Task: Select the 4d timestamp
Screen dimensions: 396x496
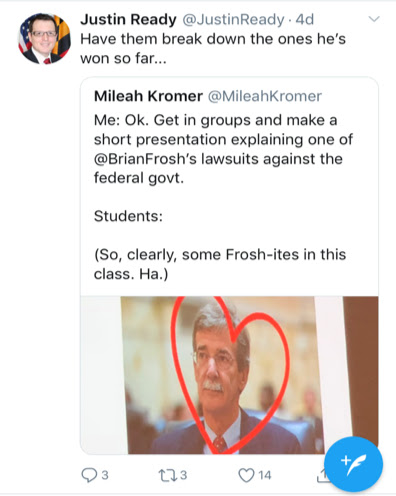Action: click(305, 20)
